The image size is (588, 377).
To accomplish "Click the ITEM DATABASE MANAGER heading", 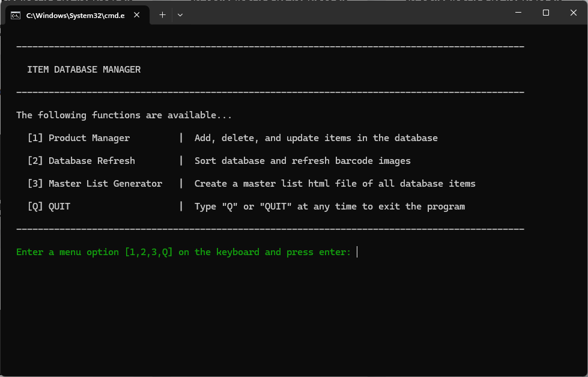I will coord(83,70).
